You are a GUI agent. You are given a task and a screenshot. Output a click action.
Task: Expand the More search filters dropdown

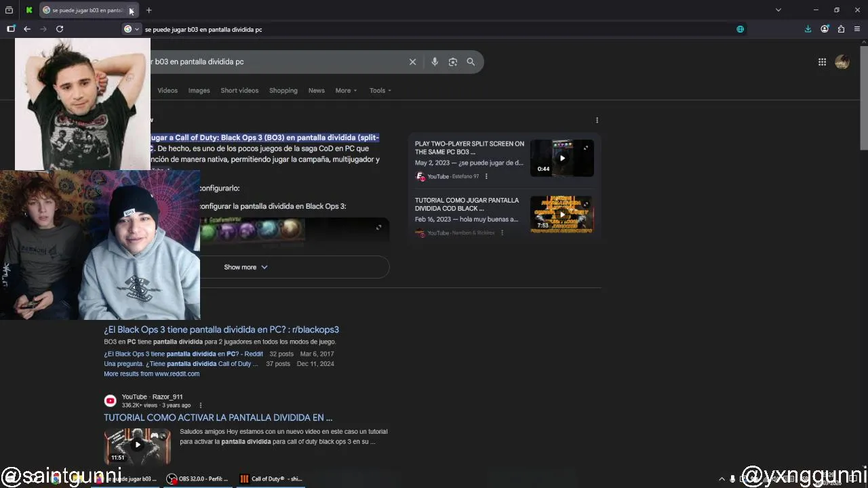(x=346, y=90)
